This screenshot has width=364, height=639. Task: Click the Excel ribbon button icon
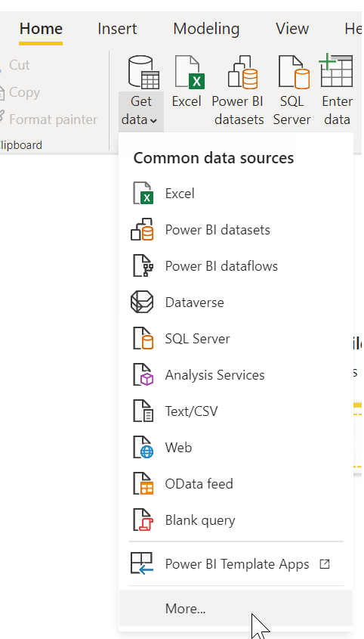pyautogui.click(x=189, y=72)
